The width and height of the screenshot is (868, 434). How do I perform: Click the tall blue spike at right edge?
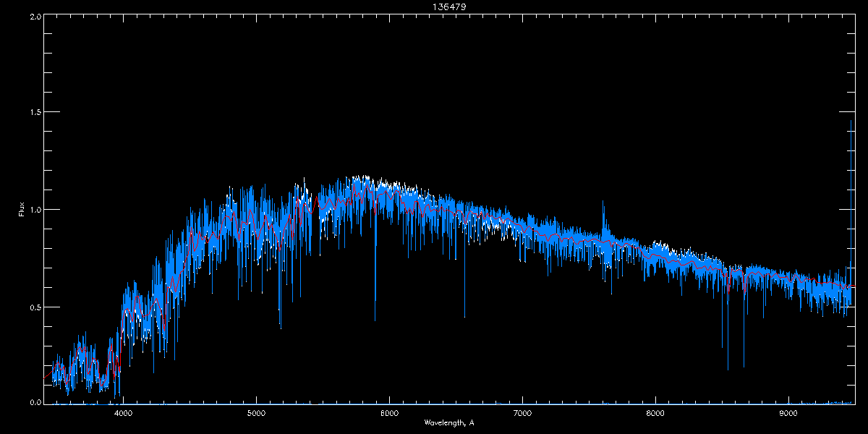851,123
